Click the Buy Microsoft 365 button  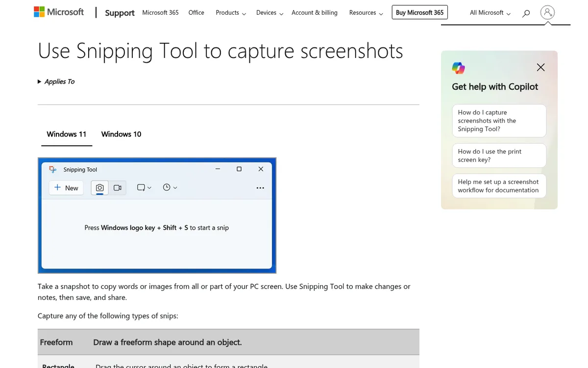click(420, 13)
